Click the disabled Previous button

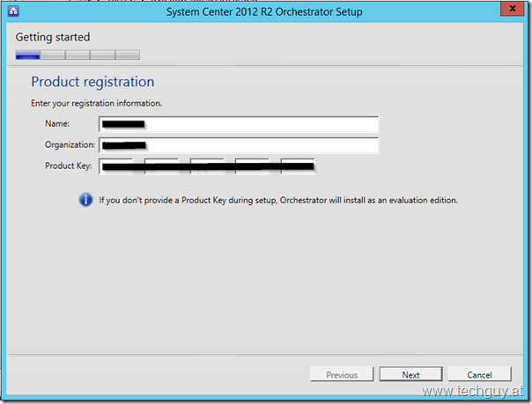click(342, 375)
